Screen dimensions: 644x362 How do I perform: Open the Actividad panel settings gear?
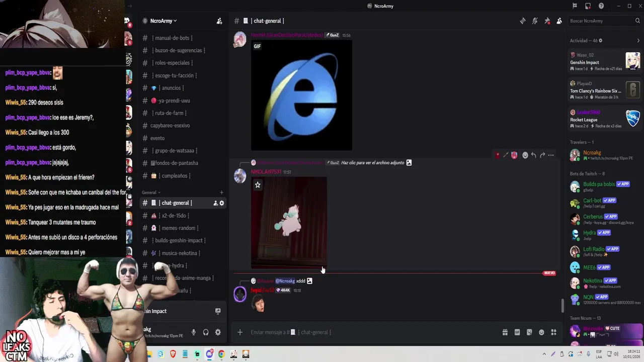coord(600,41)
